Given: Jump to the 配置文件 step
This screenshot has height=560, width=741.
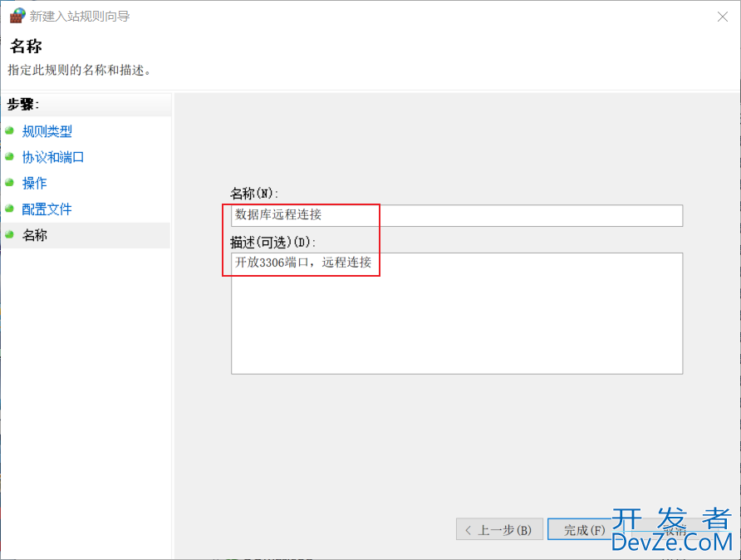Looking at the screenshot, I should (47, 209).
